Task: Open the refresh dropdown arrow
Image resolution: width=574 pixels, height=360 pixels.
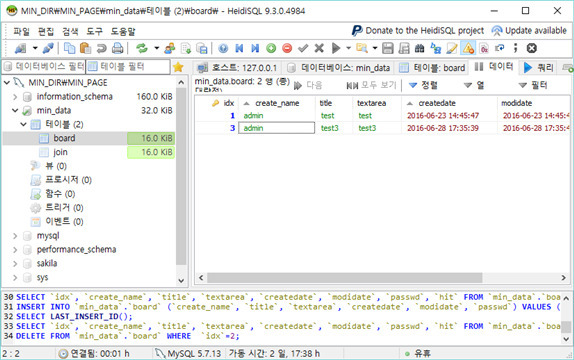Action: (x=157, y=48)
